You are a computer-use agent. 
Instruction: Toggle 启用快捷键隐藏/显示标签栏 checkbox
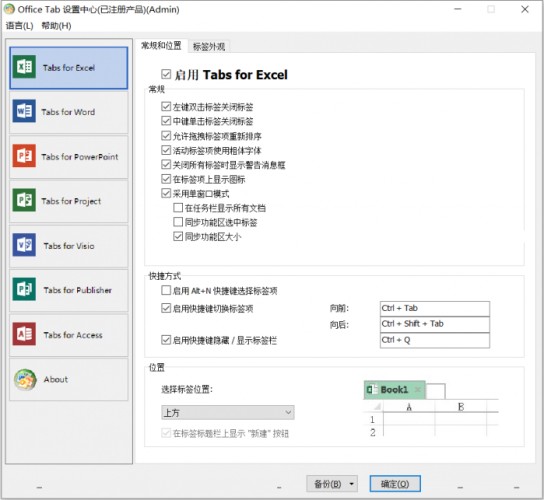click(166, 340)
